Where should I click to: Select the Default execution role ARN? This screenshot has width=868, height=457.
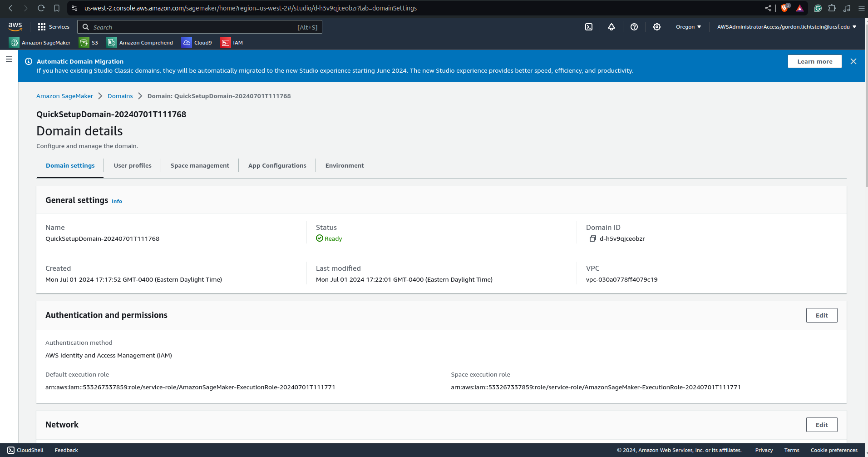tap(190, 387)
